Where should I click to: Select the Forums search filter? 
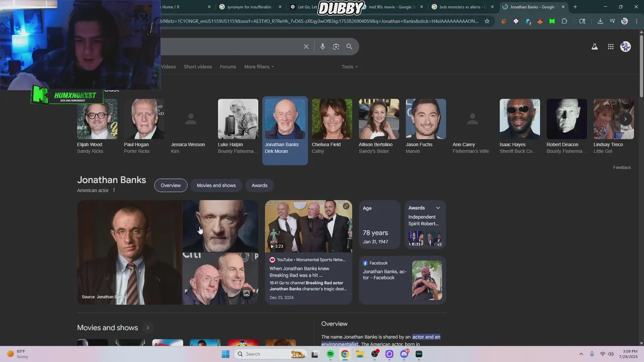tap(228, 67)
